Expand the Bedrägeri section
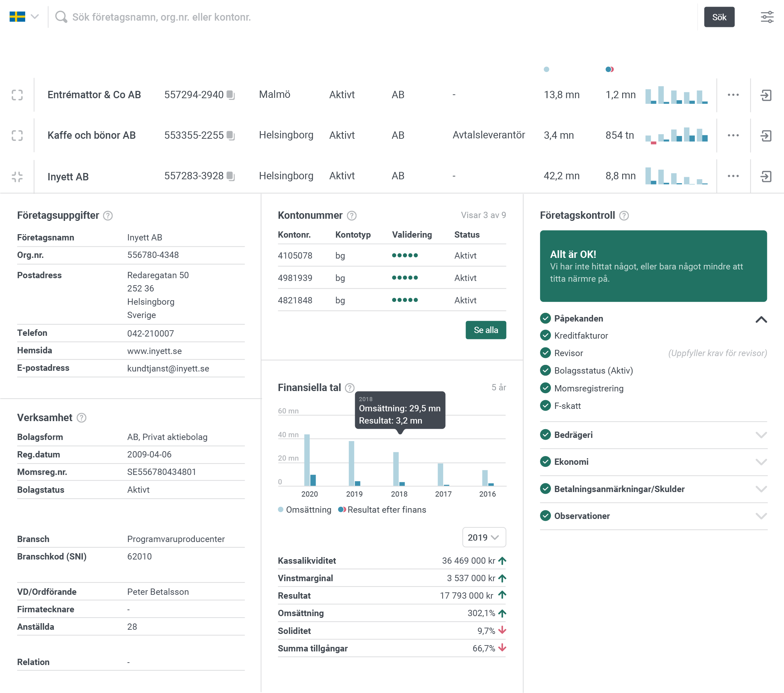Screen dimensions: 784x693 click(x=761, y=435)
